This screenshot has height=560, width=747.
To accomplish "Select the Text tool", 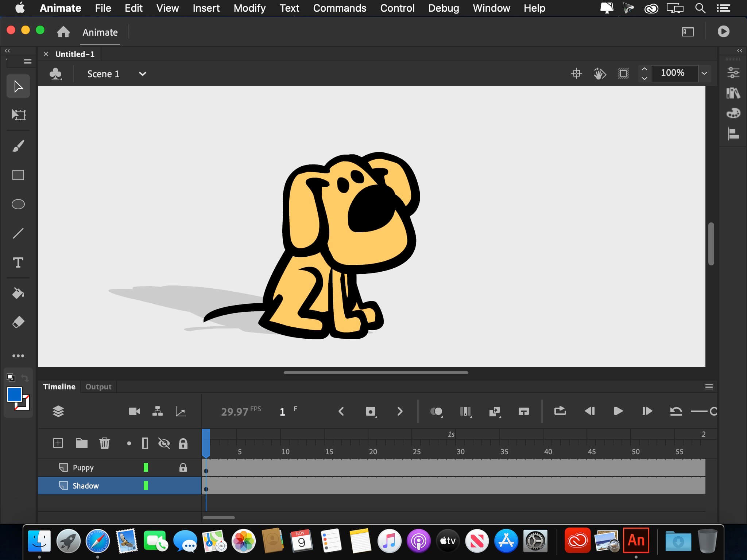I will (x=17, y=262).
